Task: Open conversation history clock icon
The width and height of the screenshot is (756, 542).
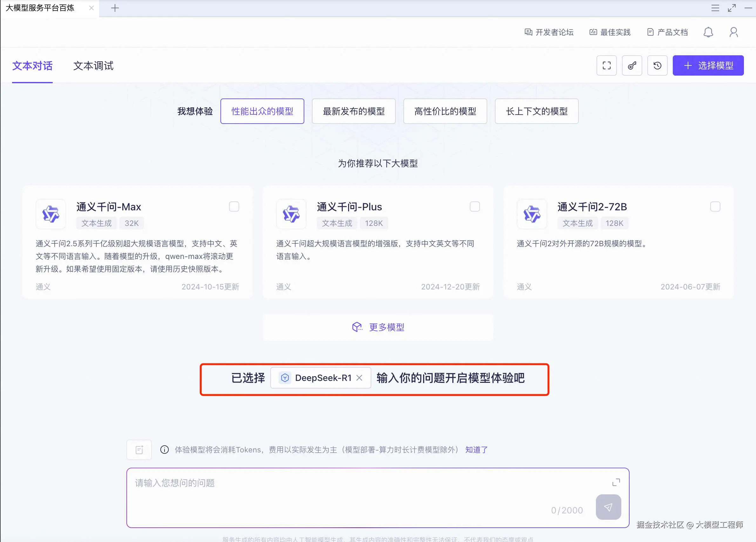Action: tap(657, 66)
